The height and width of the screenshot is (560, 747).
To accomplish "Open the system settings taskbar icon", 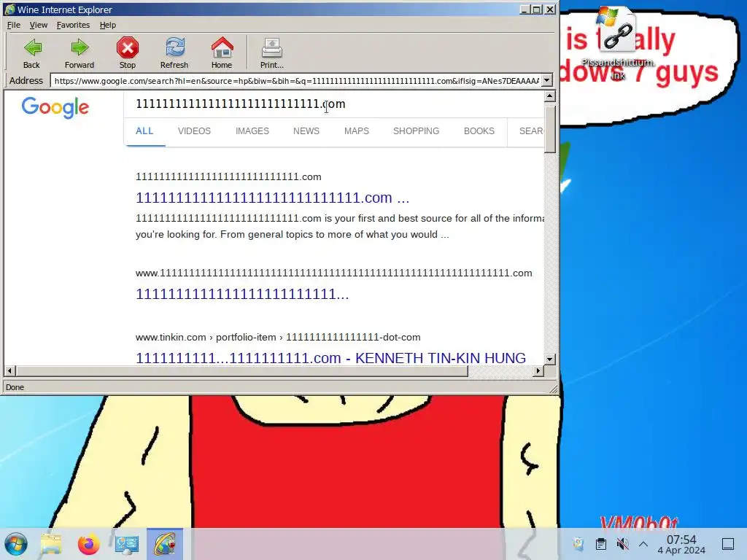I will (127, 544).
